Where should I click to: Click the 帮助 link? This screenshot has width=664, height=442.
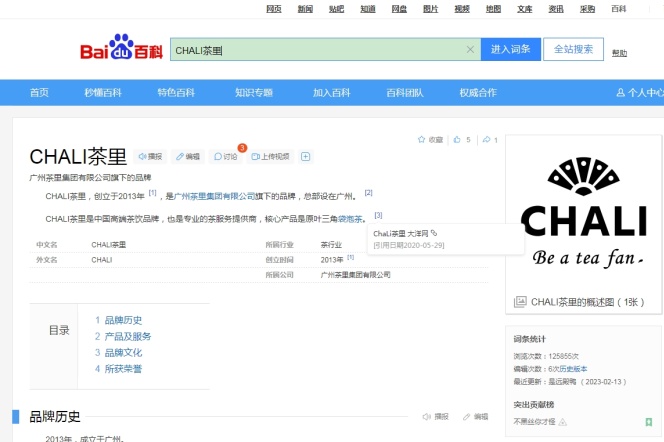[619, 53]
